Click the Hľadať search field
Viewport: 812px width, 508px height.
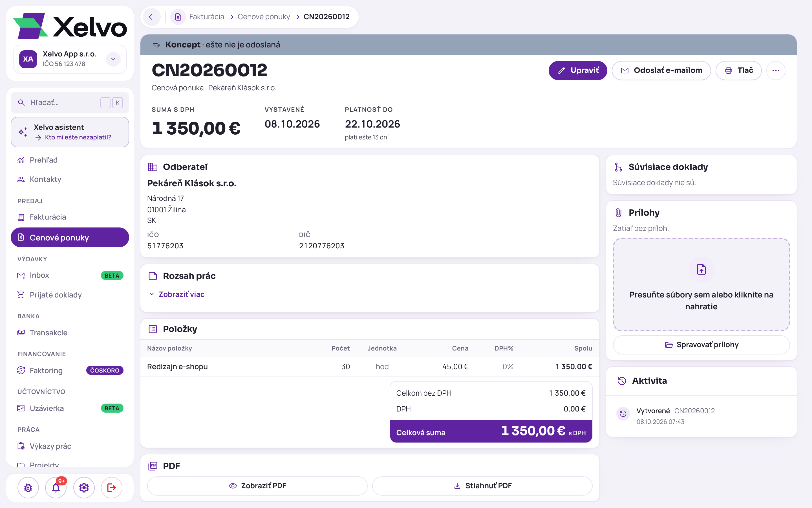[70, 102]
